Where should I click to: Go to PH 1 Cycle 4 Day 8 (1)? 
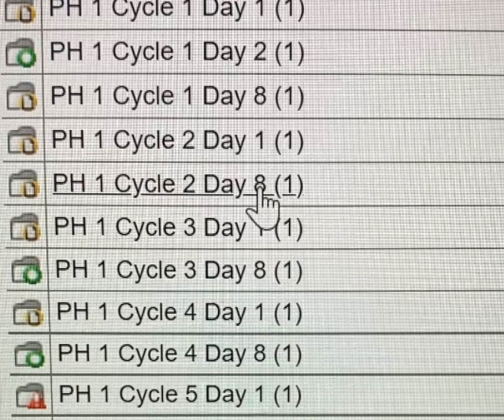pyautogui.click(x=180, y=354)
